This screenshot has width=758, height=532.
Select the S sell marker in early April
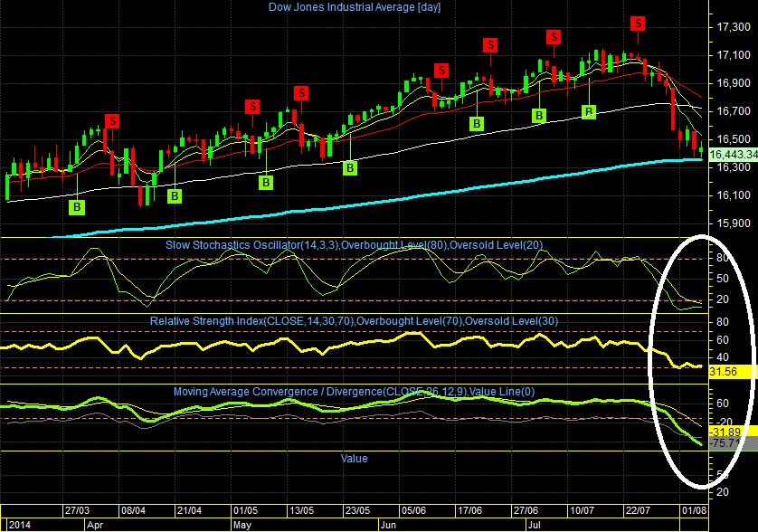pos(112,121)
